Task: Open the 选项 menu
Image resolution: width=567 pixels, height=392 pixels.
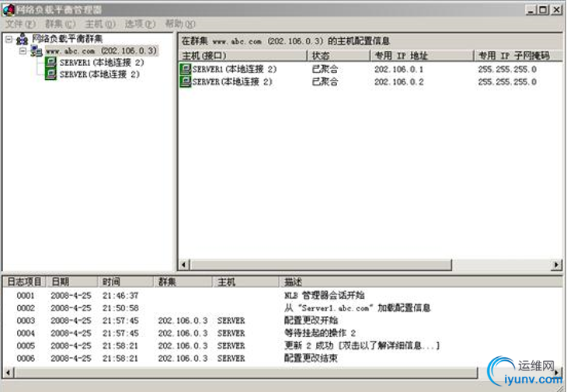Action: (140, 24)
